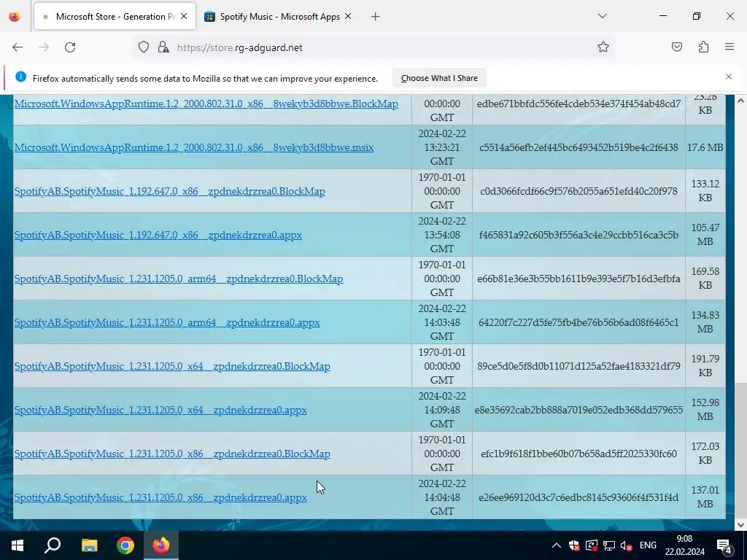The image size is (747, 560).
Task: Dismiss the Firefox data notification bar
Action: 729,77
